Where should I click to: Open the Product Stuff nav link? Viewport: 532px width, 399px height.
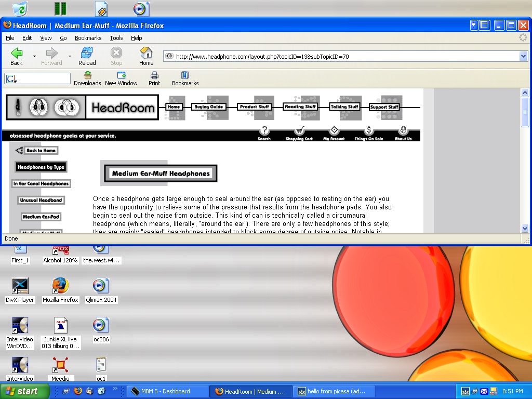pos(255,107)
